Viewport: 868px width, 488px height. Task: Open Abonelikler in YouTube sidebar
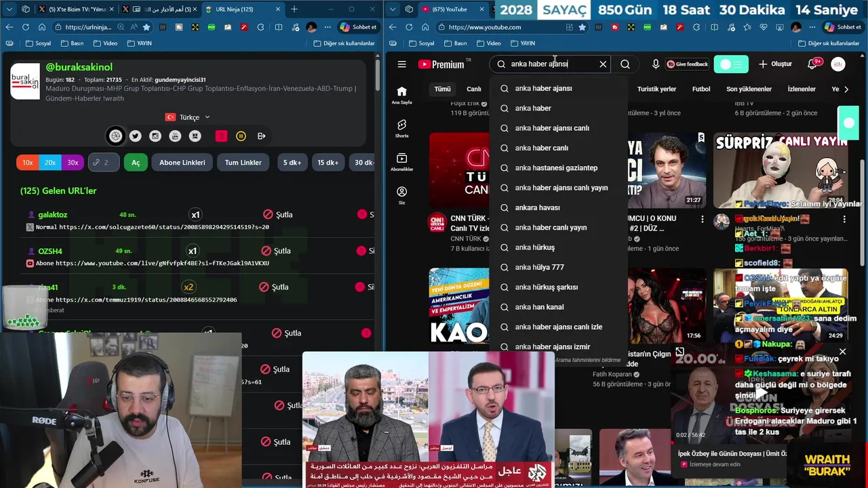coord(402,162)
